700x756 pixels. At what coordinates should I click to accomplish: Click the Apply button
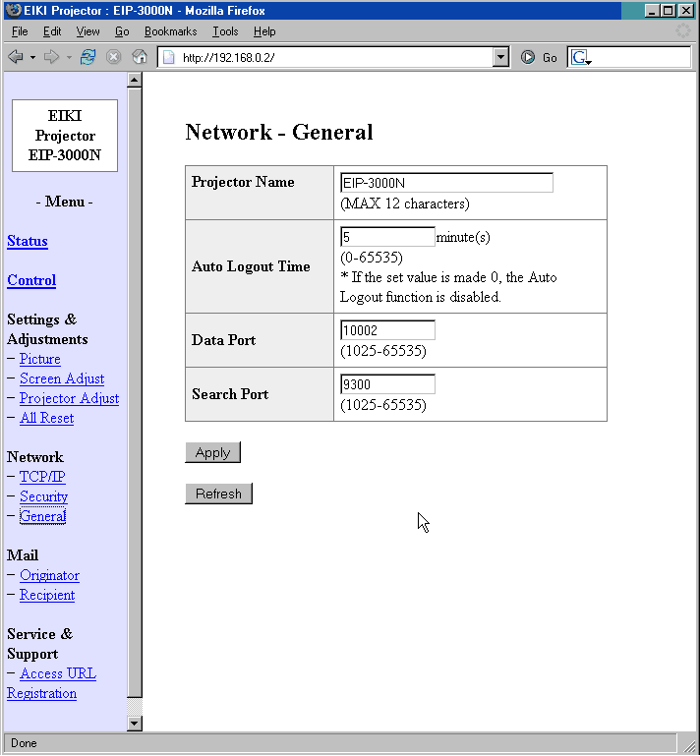point(212,452)
